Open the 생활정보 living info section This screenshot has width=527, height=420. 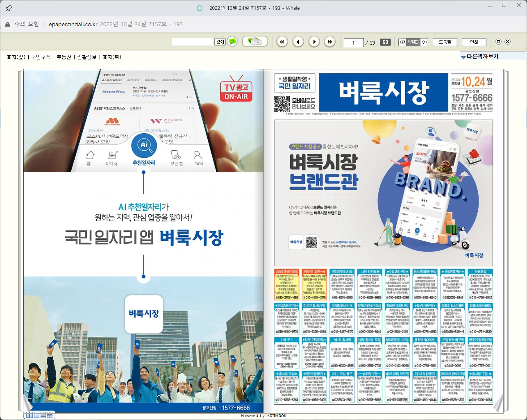[x=86, y=57]
